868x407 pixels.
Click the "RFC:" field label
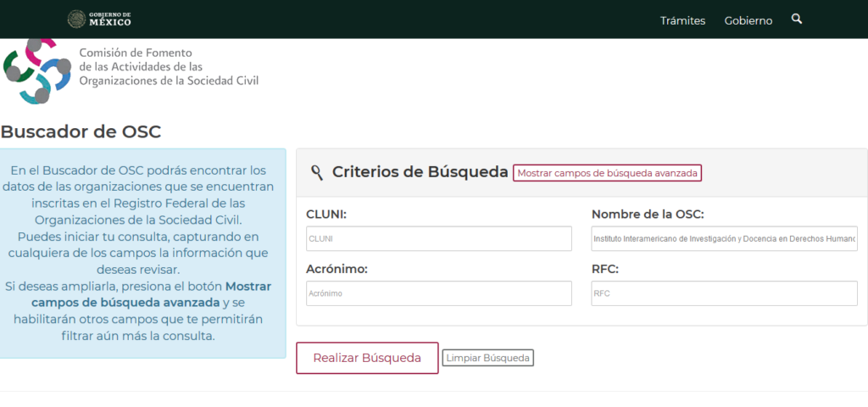[x=605, y=269]
